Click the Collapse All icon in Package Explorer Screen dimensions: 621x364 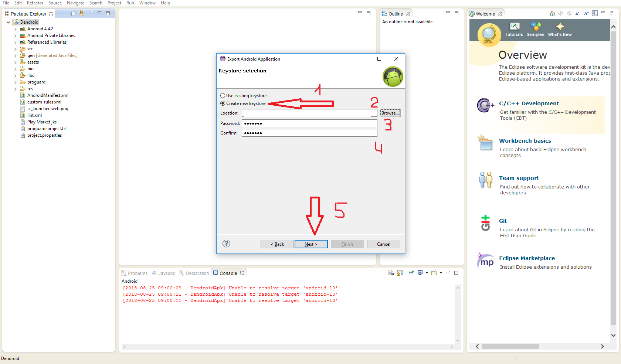[x=73, y=14]
